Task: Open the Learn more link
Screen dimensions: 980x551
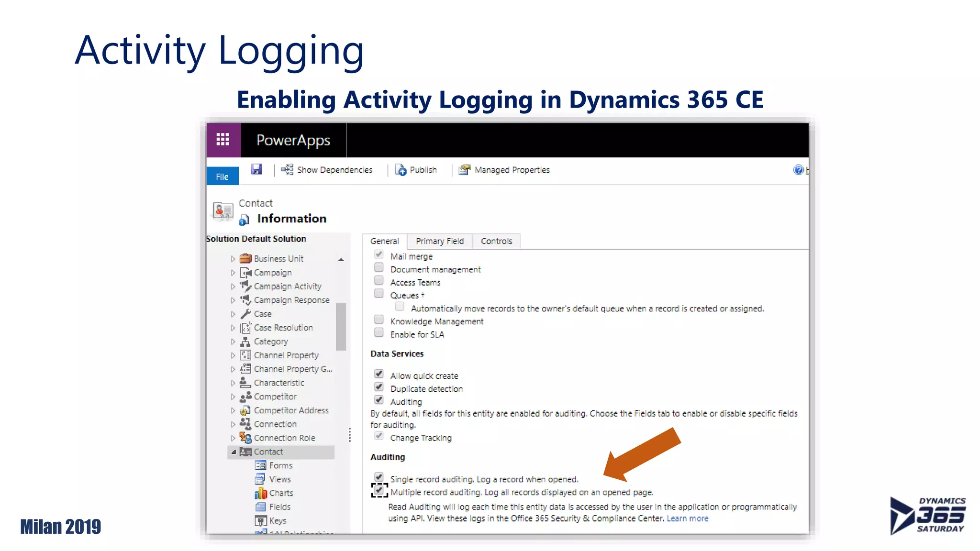Action: point(688,518)
